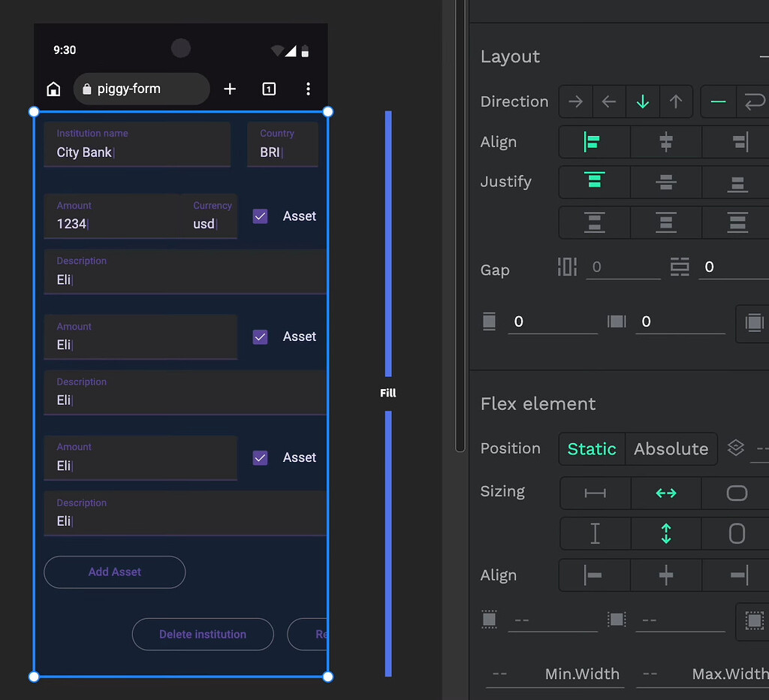The image size is (769, 700).
Task: Select the fill-width sizing icon
Action: click(x=665, y=493)
